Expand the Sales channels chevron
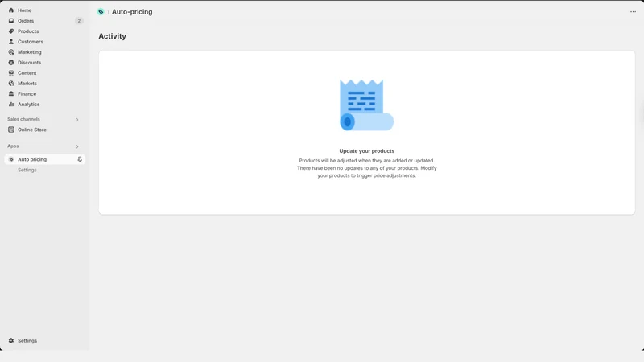Image resolution: width=644 pixels, height=362 pixels. coord(76,120)
